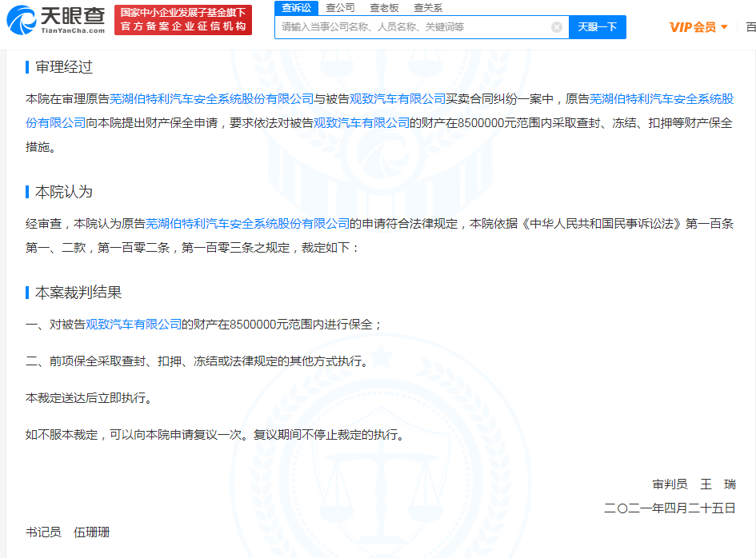Image resolution: width=756 pixels, height=558 pixels.
Task: Click the red 官方备案企业征信机构 banner
Action: pos(182,21)
